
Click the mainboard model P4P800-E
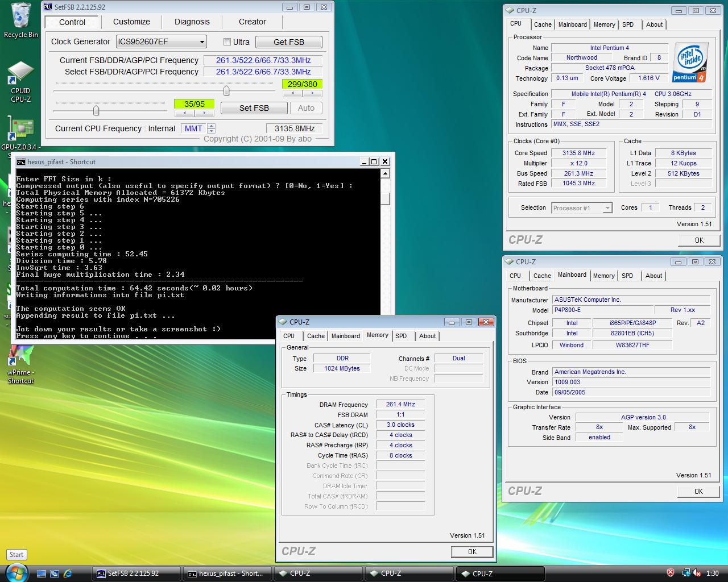602,310
